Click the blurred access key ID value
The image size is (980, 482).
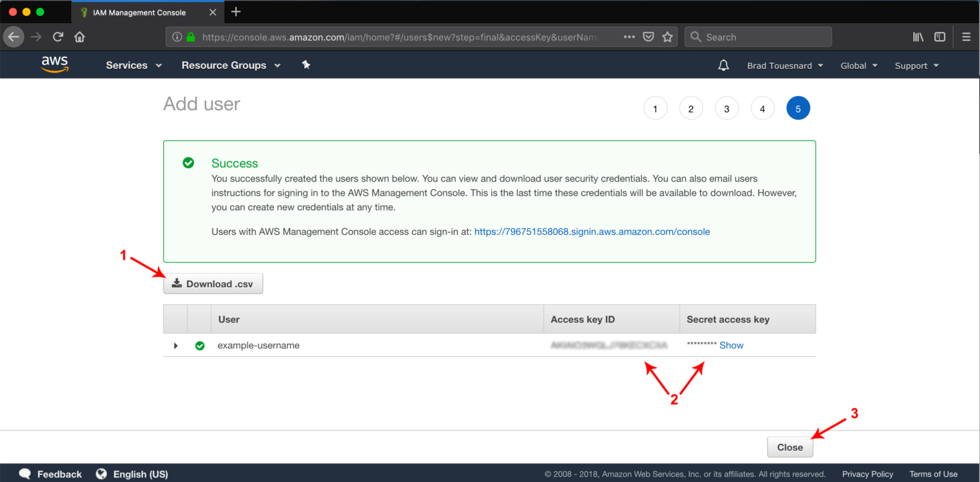pos(609,345)
